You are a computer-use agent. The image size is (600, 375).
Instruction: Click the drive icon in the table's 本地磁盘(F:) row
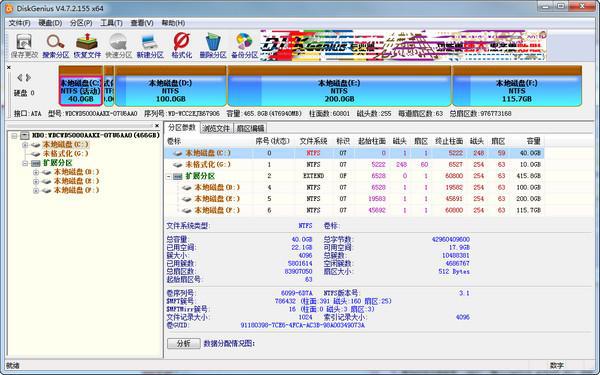point(186,210)
